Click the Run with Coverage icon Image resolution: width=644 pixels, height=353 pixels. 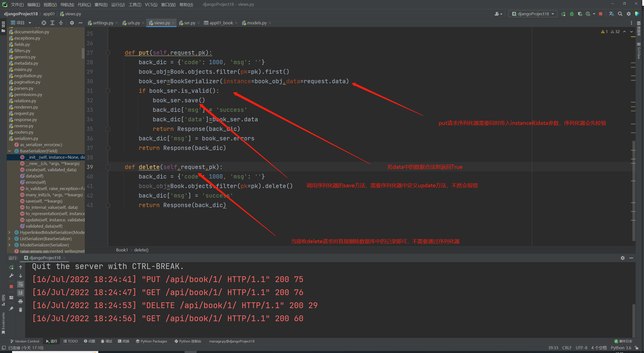click(x=580, y=14)
